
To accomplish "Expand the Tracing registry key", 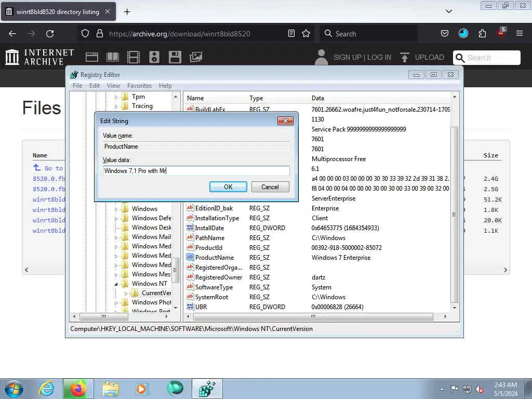I will coord(116,107).
